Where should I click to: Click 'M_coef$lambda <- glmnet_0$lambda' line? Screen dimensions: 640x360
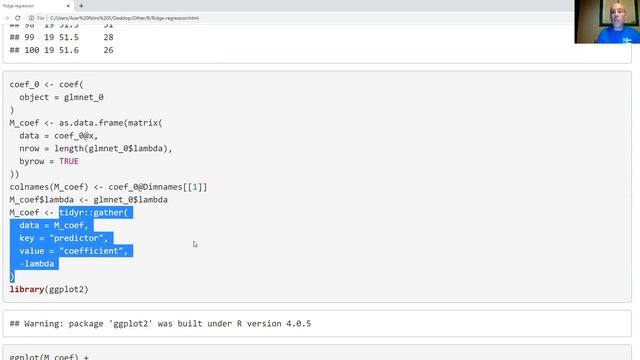[89, 200]
